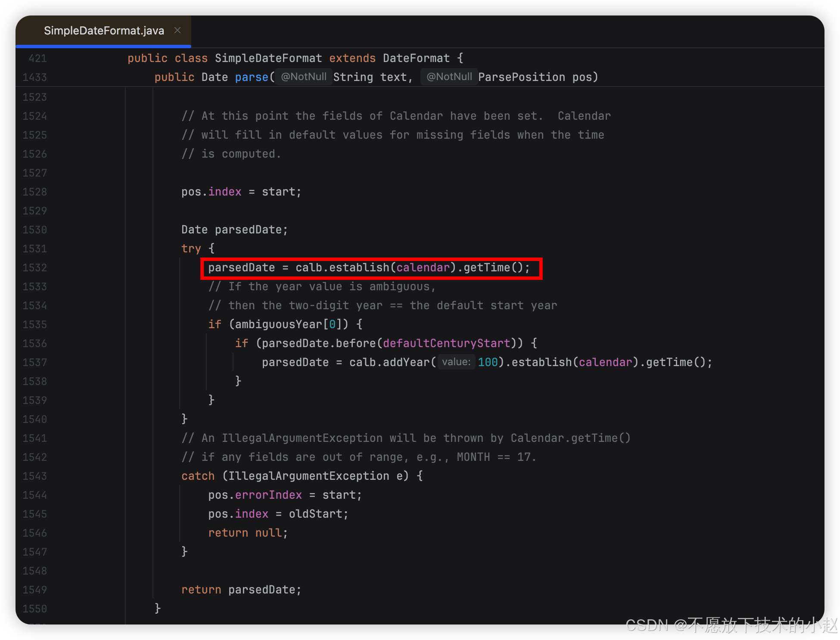
Task: Click ambiguousYear condition on line 1535
Action: click(x=278, y=324)
